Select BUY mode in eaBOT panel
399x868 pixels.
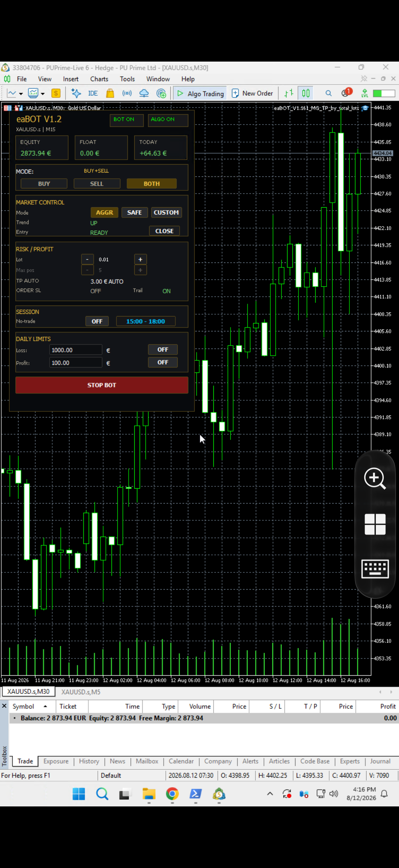[44, 184]
